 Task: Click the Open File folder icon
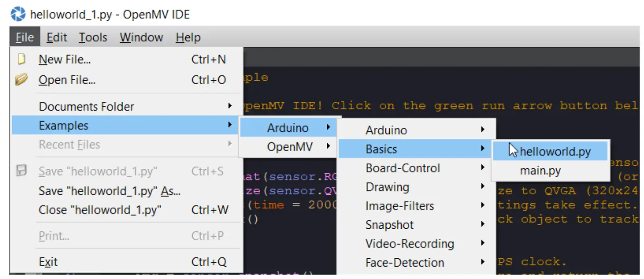22,79
